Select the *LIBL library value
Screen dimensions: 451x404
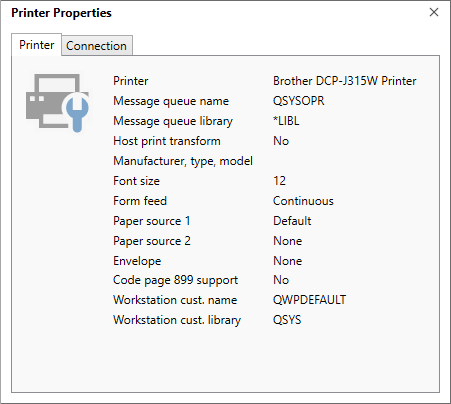(286, 121)
